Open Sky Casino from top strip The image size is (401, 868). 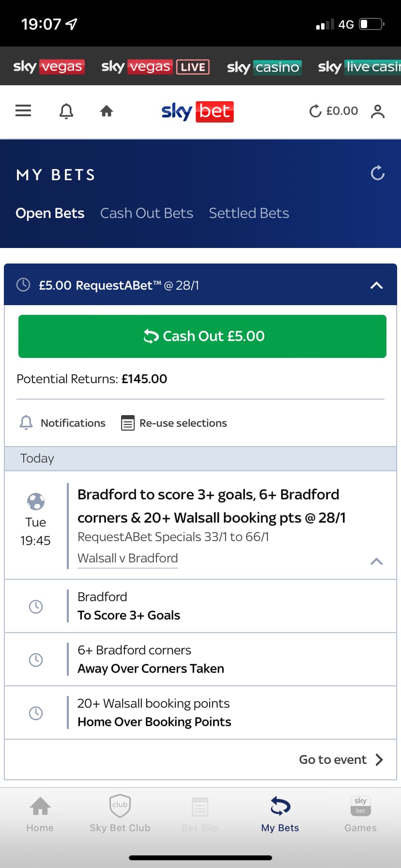point(264,67)
